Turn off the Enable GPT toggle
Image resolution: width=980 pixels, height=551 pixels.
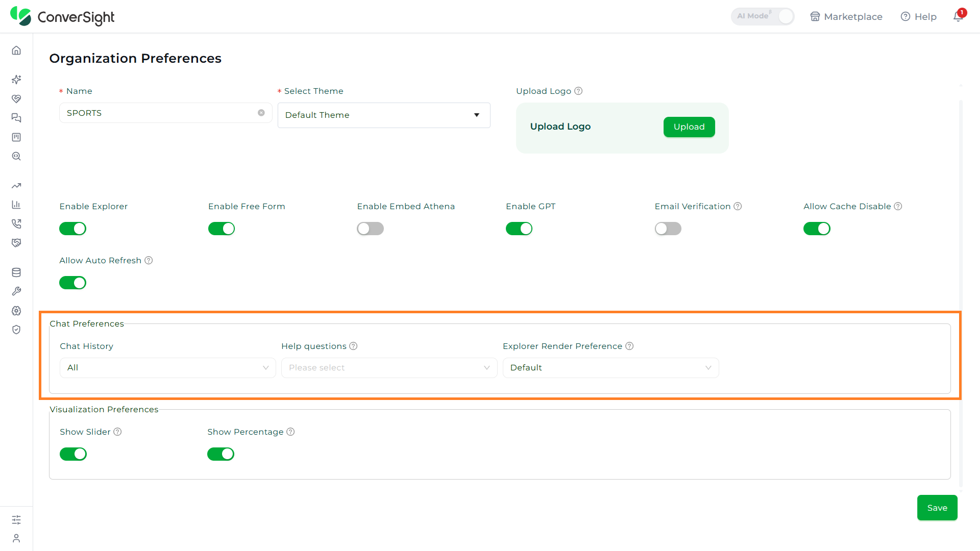[x=519, y=229]
